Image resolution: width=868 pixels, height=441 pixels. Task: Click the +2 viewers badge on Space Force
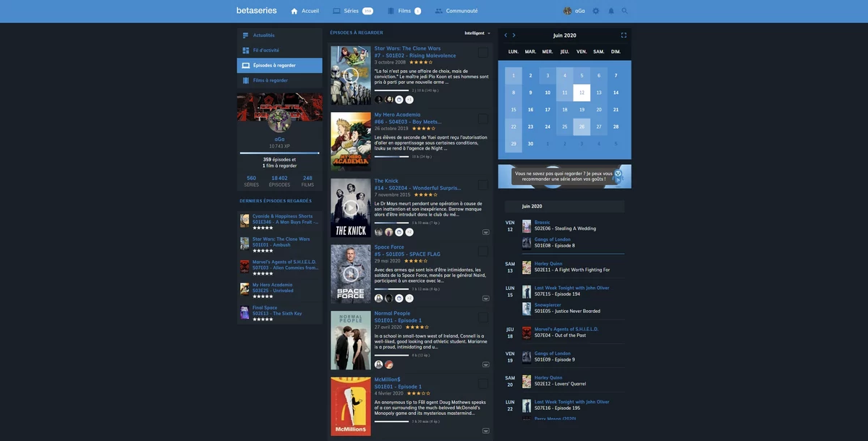409,298
